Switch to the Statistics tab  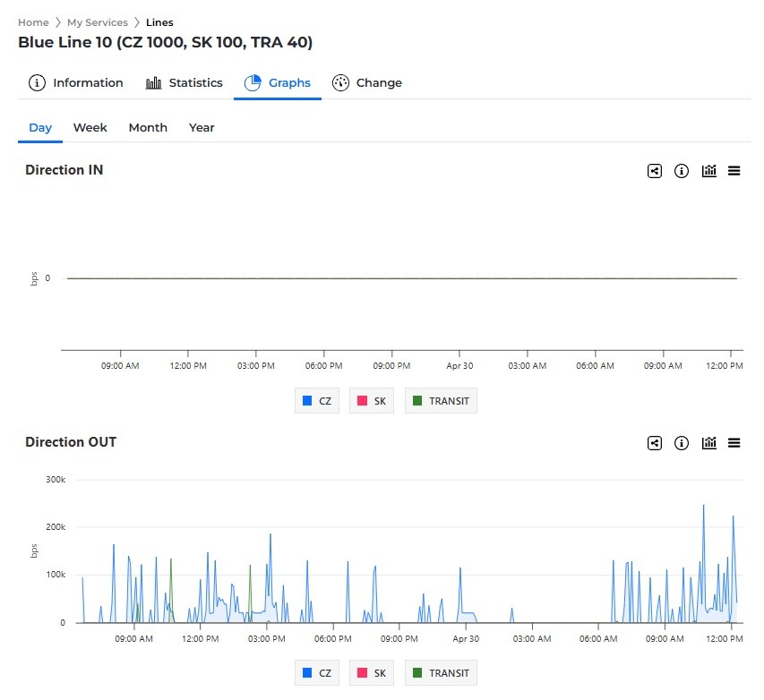coord(185,83)
